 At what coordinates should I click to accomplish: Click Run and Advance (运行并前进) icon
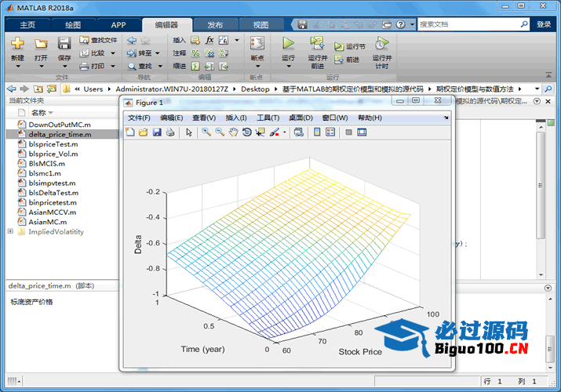pos(317,43)
